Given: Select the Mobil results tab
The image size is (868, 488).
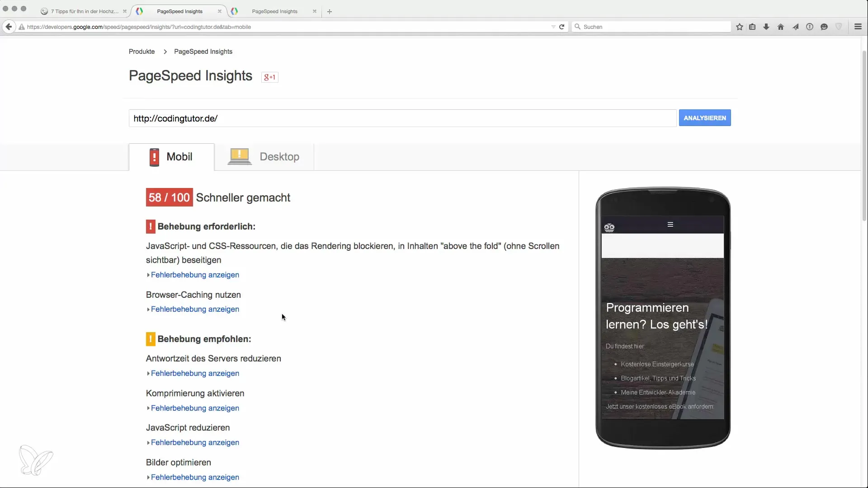Looking at the screenshot, I should (x=171, y=157).
